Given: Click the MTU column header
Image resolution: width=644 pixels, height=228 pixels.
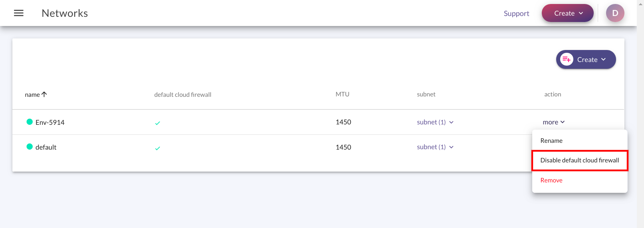Looking at the screenshot, I should pyautogui.click(x=342, y=94).
